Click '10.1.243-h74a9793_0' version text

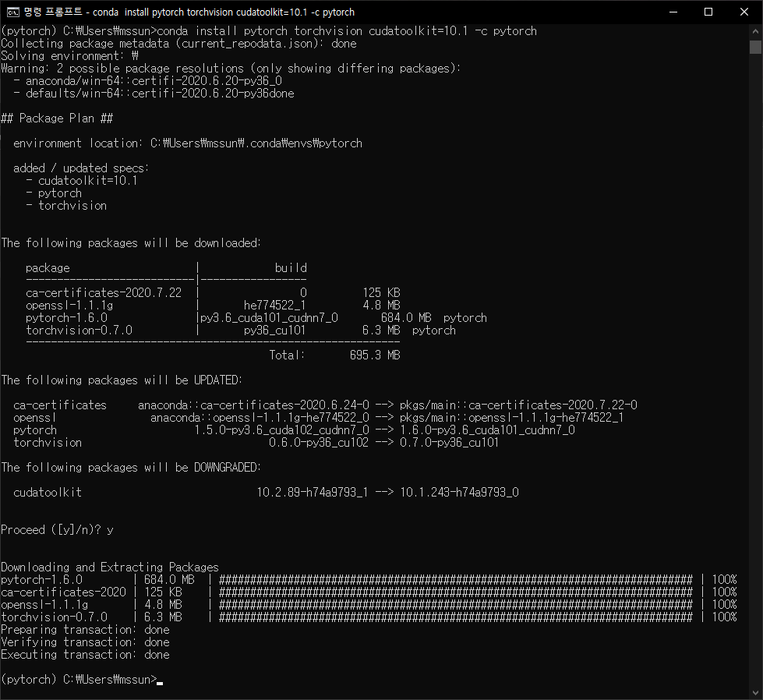(459, 492)
